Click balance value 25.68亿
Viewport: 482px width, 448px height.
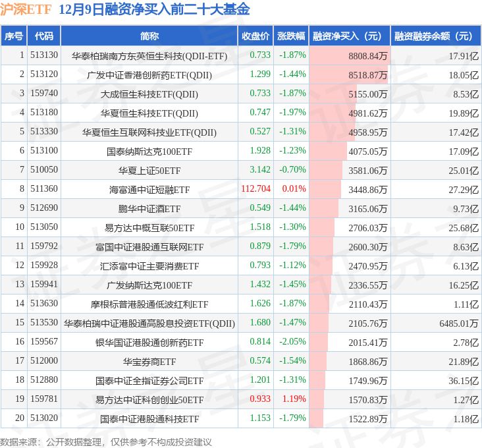click(464, 228)
